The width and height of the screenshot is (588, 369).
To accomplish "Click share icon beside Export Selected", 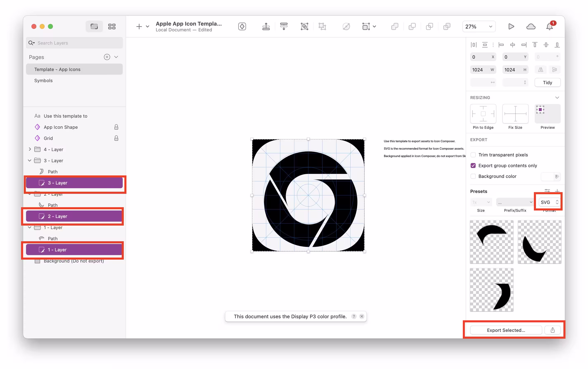I will (x=552, y=330).
